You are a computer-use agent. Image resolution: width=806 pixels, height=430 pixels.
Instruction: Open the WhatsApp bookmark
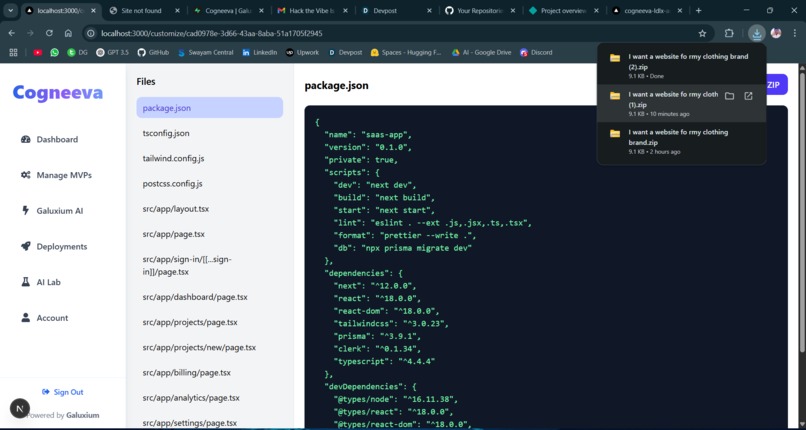[54, 52]
